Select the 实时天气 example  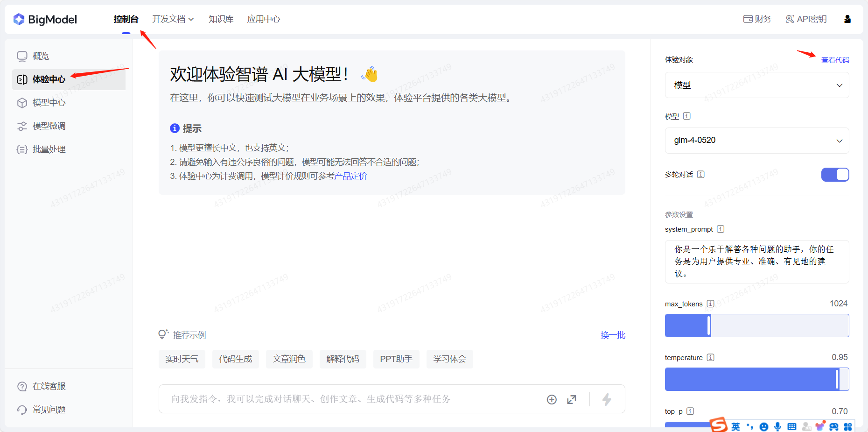pyautogui.click(x=182, y=359)
